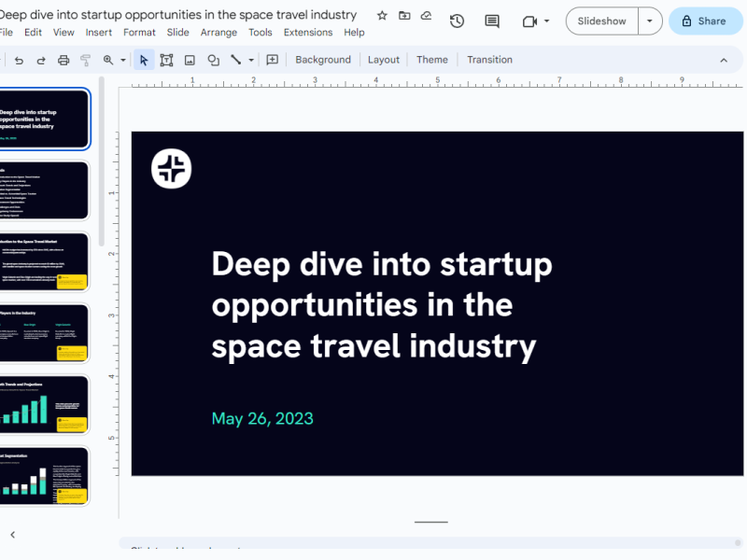This screenshot has height=560, width=747.
Task: Open the Help menu
Action: 354,33
